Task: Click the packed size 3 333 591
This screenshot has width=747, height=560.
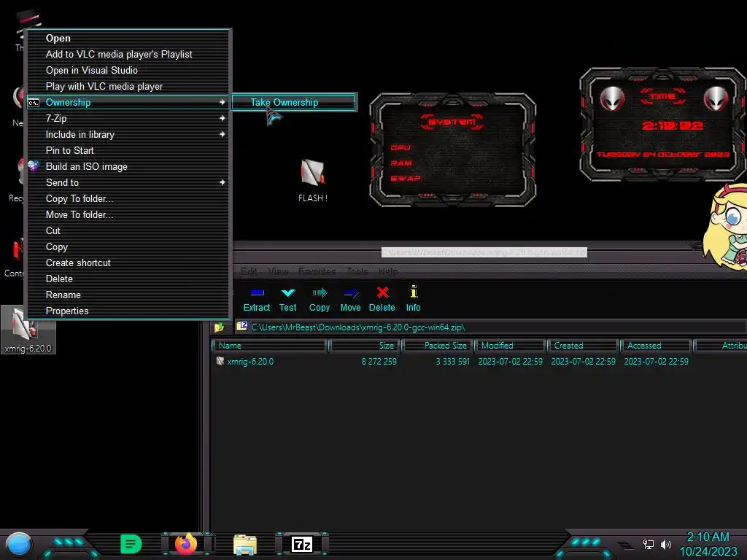Action: [452, 362]
